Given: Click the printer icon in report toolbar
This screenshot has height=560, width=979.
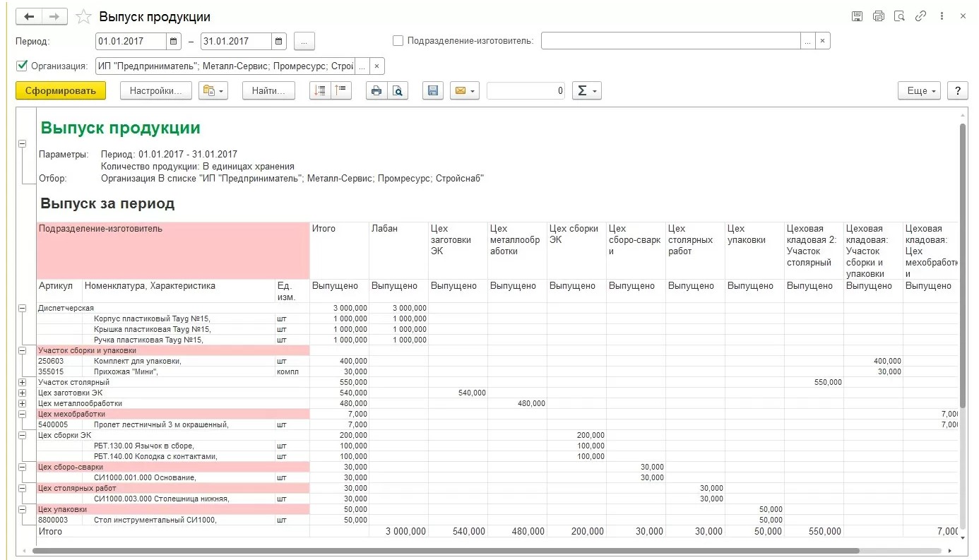Looking at the screenshot, I should coord(376,90).
